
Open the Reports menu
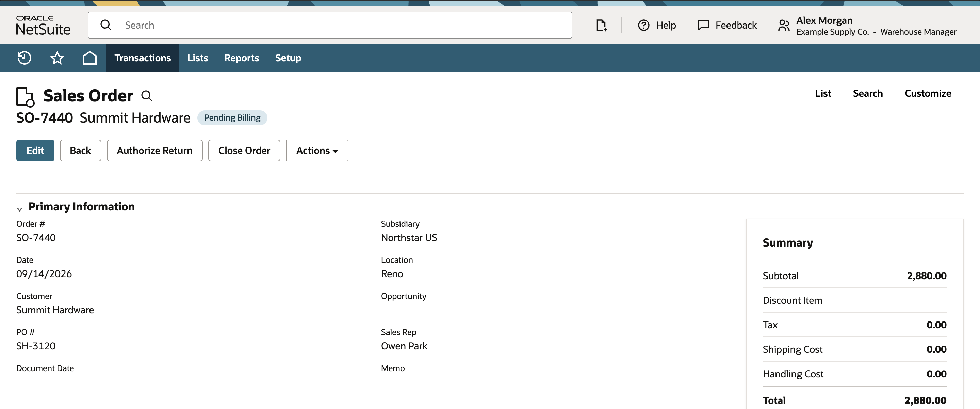pyautogui.click(x=241, y=58)
